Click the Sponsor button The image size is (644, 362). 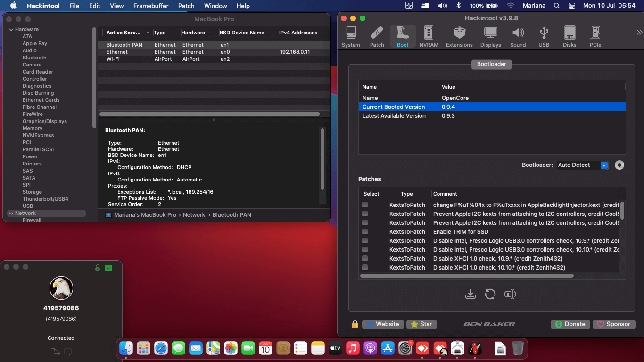[614, 324]
